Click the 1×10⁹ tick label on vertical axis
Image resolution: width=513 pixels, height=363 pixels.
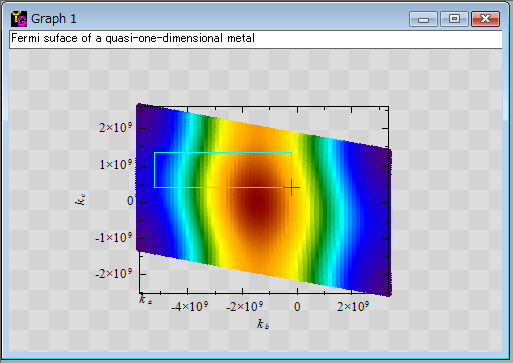[116, 164]
